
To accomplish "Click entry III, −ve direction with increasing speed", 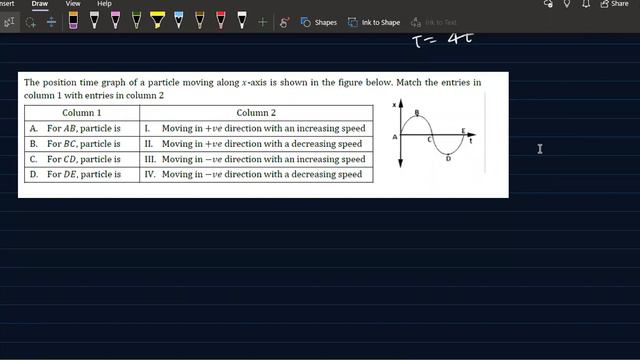I will (256, 159).
